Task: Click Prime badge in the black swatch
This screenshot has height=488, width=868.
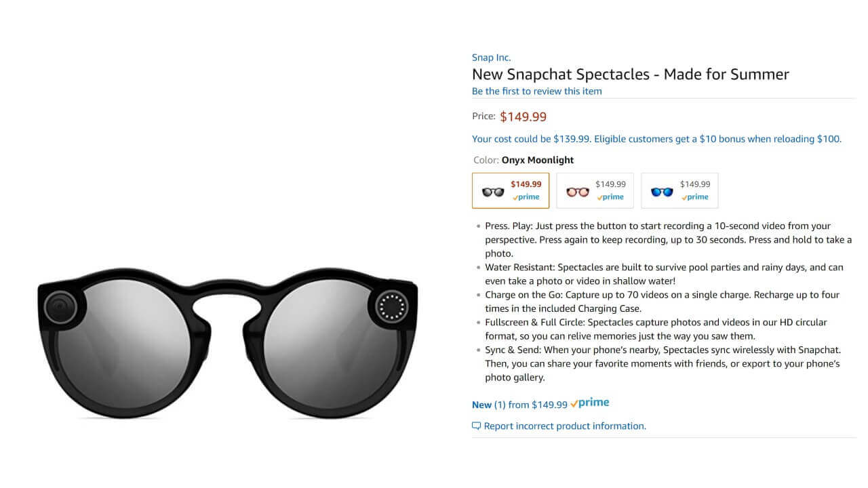Action: (x=526, y=197)
